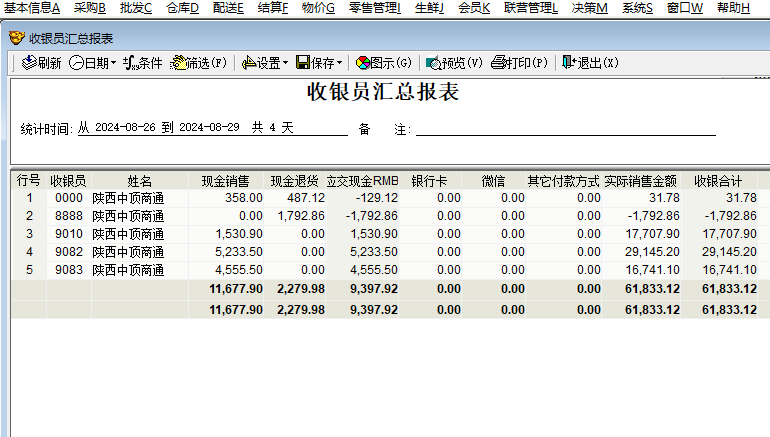Open 预览(V) print preview

pos(434,63)
